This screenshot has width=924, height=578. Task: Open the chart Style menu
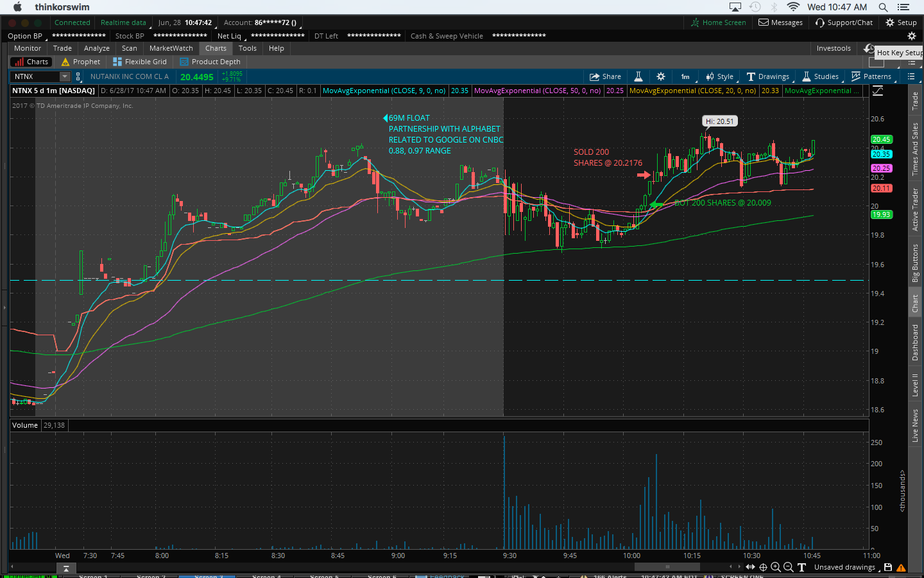click(720, 76)
